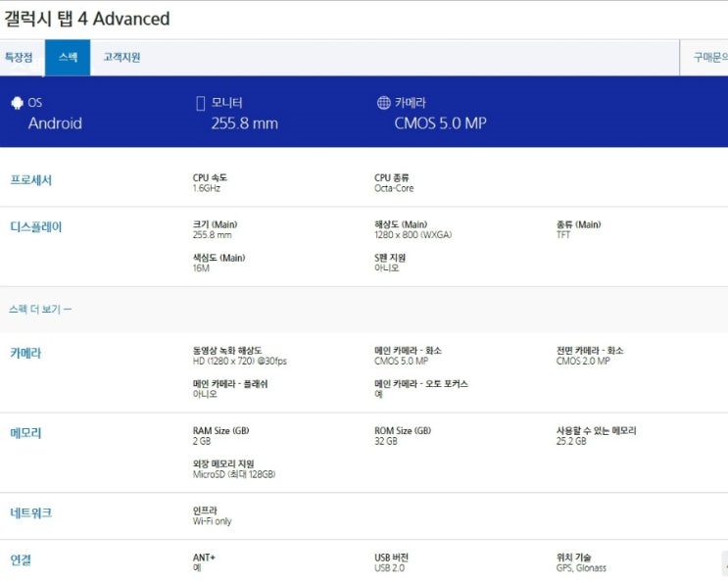Click the 1.6GHz CPU speed value

207,188
